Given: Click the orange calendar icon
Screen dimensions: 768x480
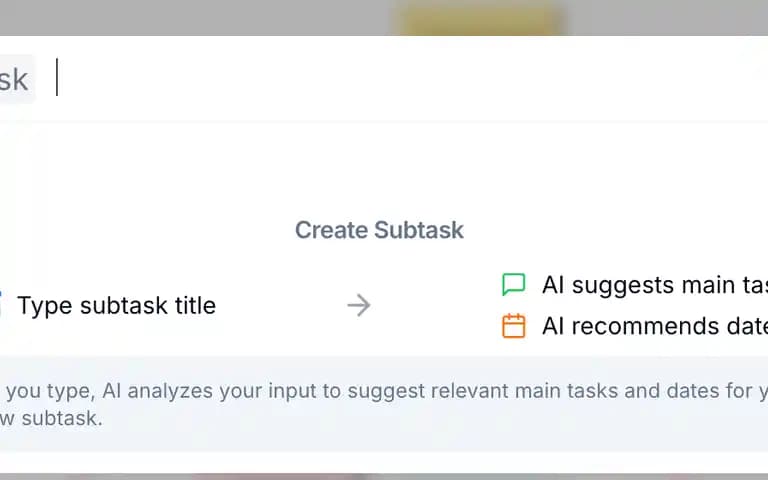Looking at the screenshot, I should tap(514, 326).
